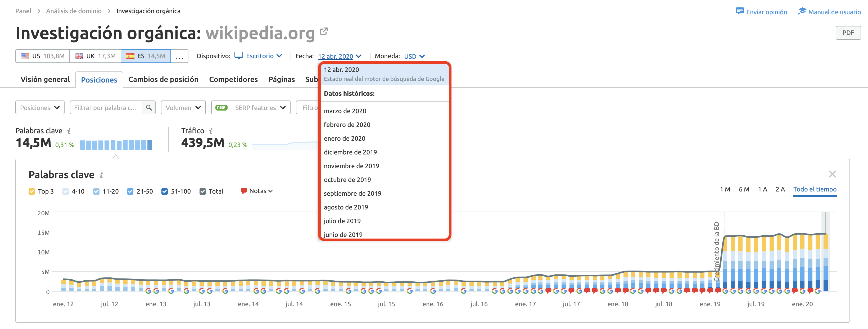Click the UK flag database icon

[79, 56]
